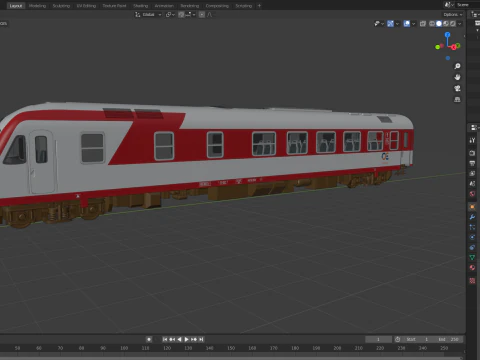Open the Compositing workspace tab
Viewport: 480px width, 360px height.
(217, 6)
